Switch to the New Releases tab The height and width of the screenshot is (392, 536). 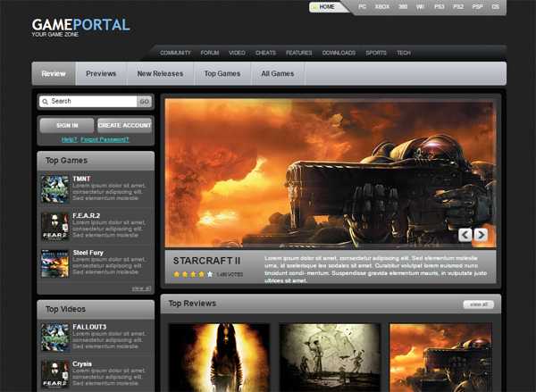[160, 73]
